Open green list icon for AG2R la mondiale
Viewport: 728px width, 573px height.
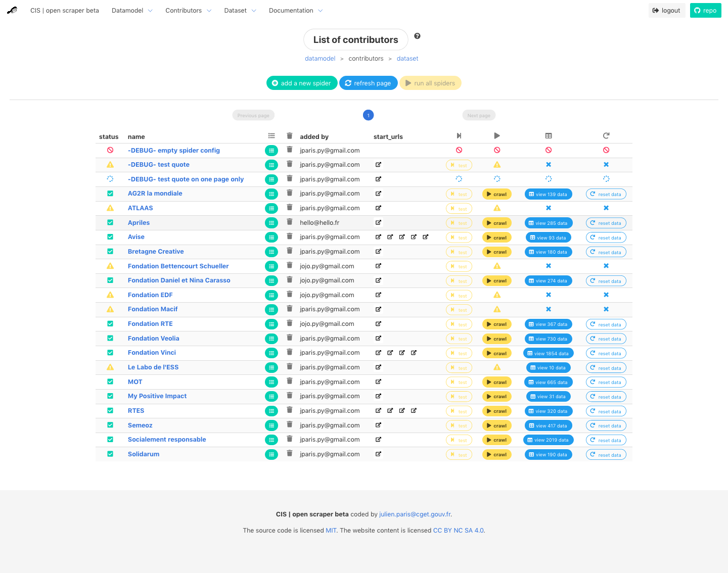(271, 194)
